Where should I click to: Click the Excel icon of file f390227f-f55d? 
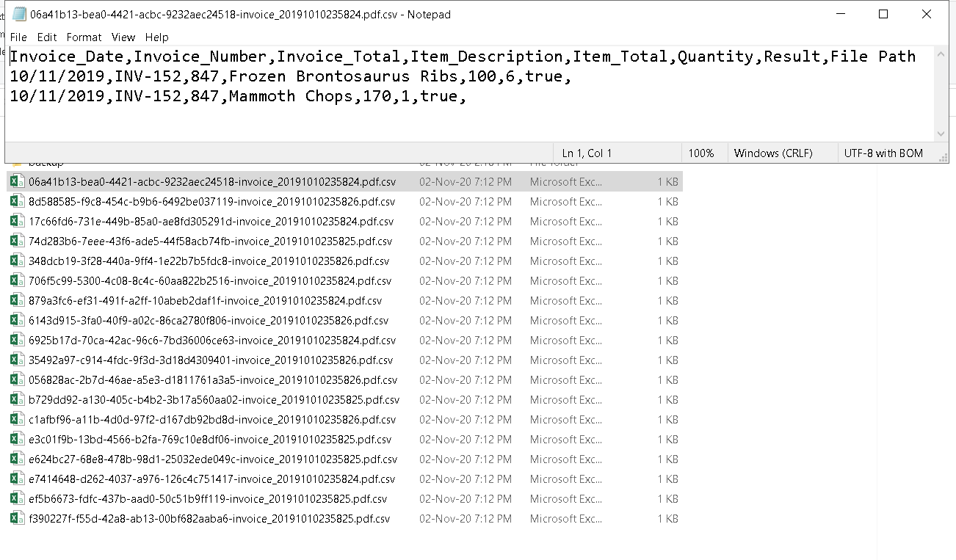point(17,518)
